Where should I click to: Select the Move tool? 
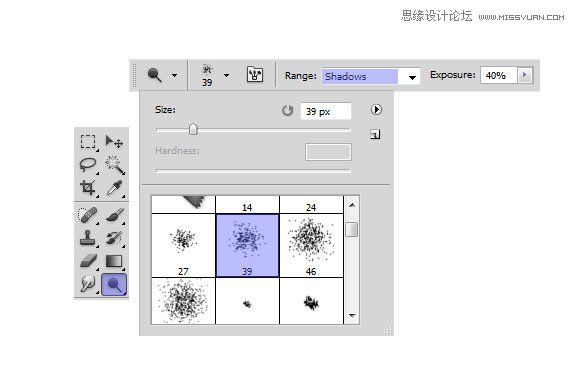tap(114, 141)
